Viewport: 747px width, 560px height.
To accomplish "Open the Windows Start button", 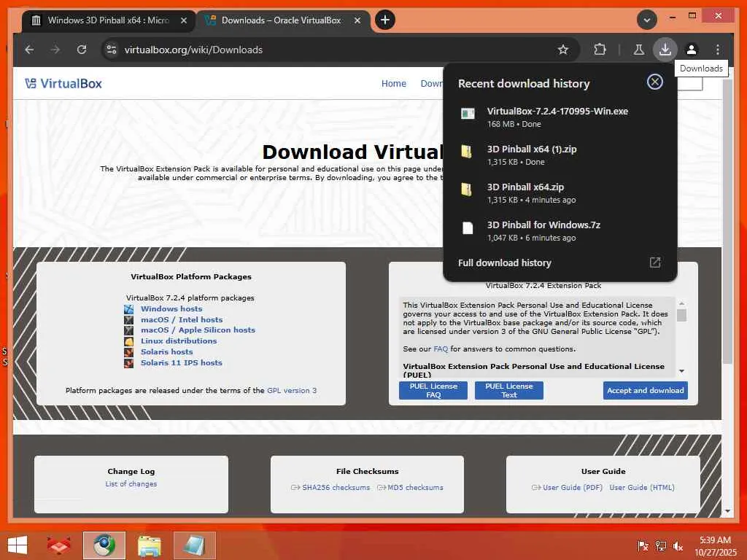I will [18, 545].
